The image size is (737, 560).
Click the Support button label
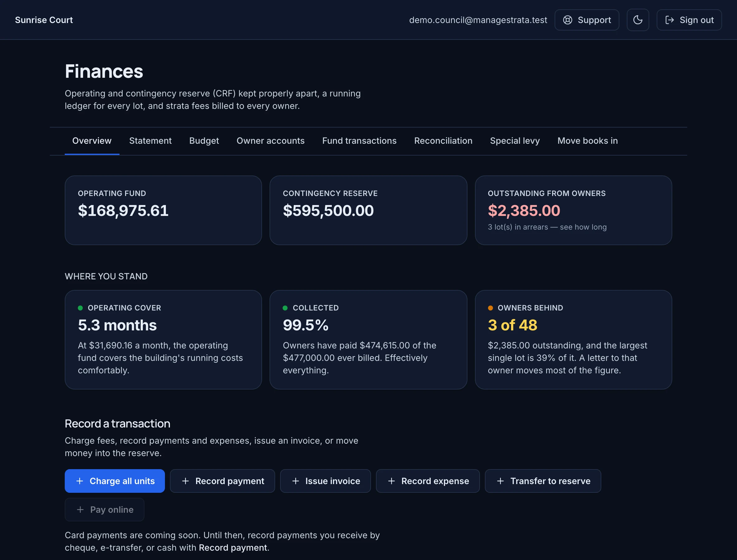(594, 20)
